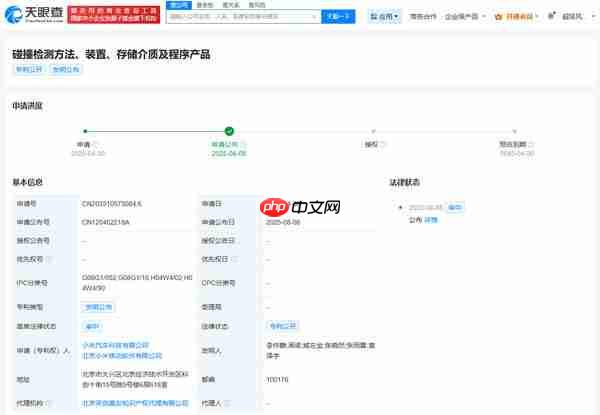Focus the top company search input field

243,16
